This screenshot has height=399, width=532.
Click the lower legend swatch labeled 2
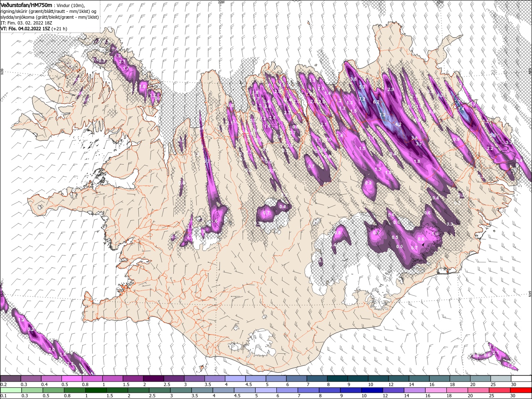(x=138, y=390)
